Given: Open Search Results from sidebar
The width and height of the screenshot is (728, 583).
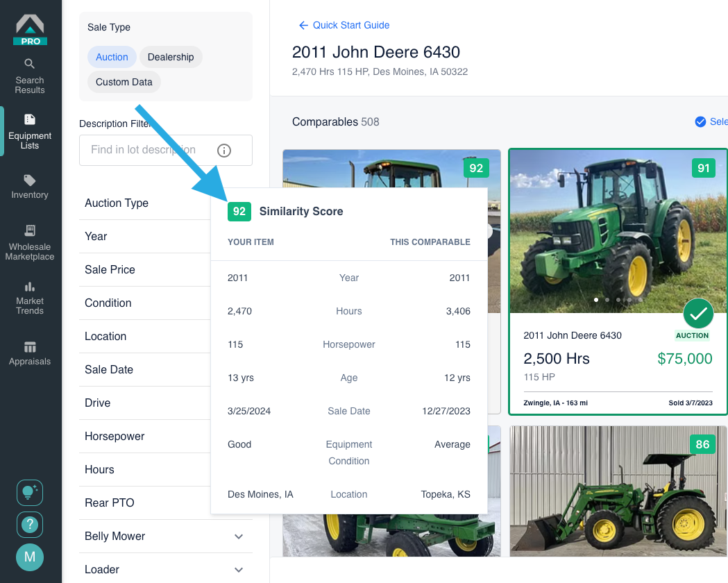Looking at the screenshot, I should coord(30,76).
